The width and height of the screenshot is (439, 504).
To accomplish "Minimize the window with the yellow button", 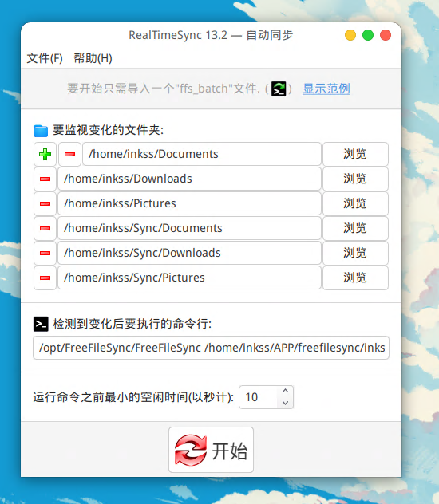I will point(350,35).
